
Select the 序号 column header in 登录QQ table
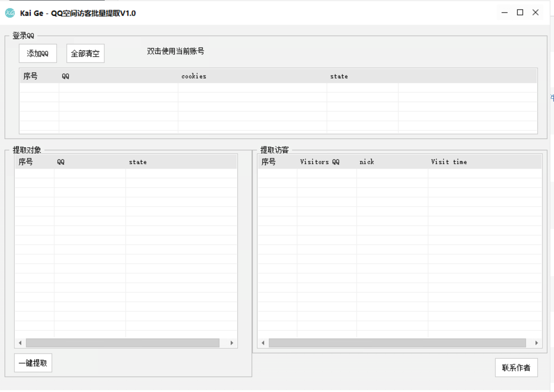[x=30, y=76]
